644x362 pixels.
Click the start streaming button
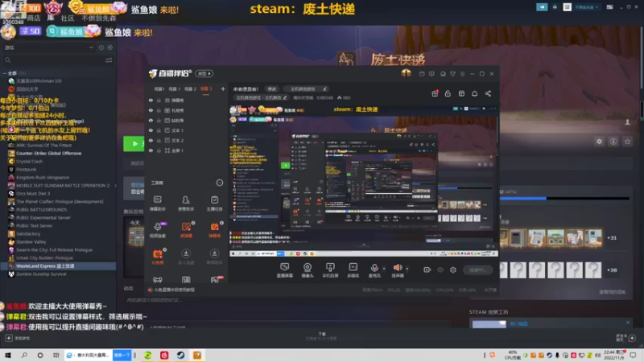pos(477,269)
